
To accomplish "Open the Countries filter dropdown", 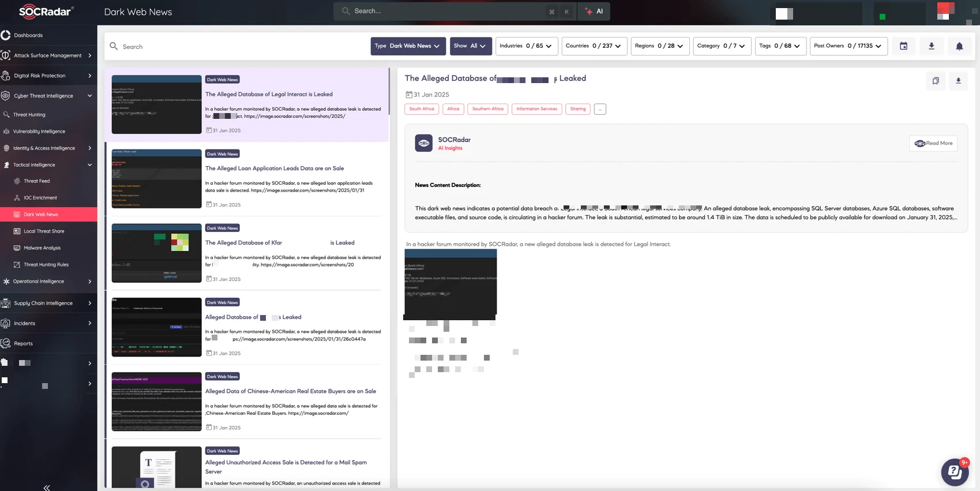I will tap(594, 46).
